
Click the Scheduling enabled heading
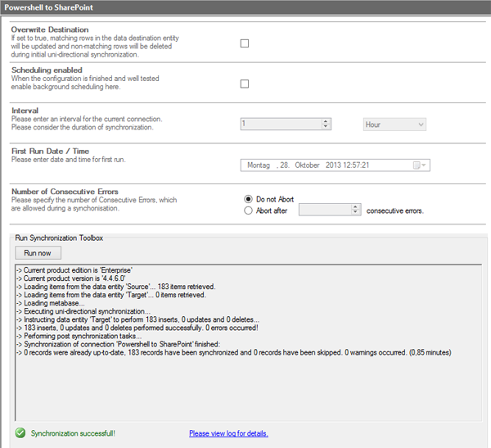pyautogui.click(x=47, y=70)
